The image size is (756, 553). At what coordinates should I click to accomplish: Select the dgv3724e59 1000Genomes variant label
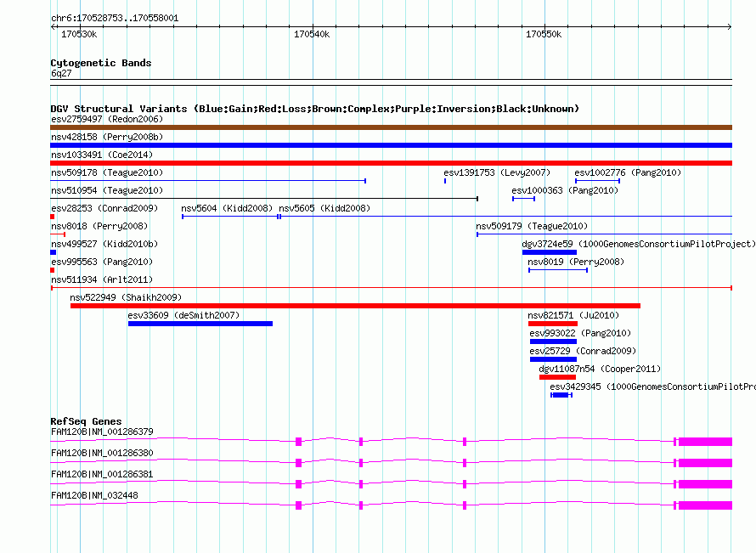(x=639, y=244)
